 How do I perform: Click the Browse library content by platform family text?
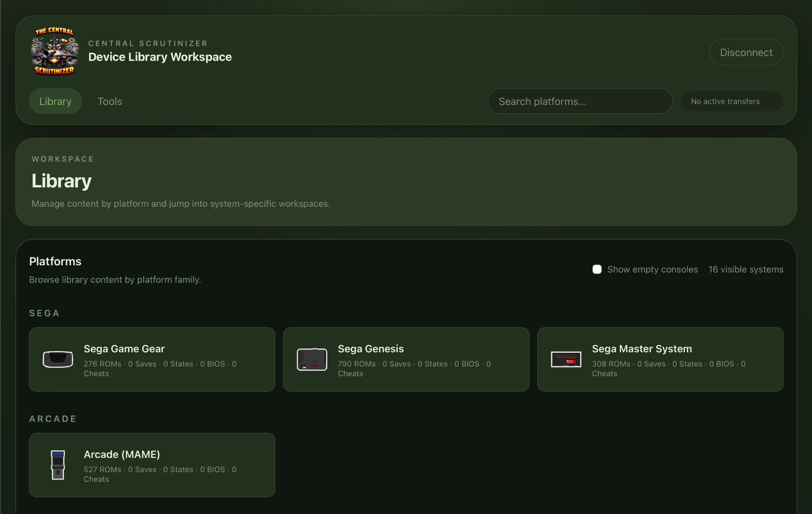pos(115,280)
